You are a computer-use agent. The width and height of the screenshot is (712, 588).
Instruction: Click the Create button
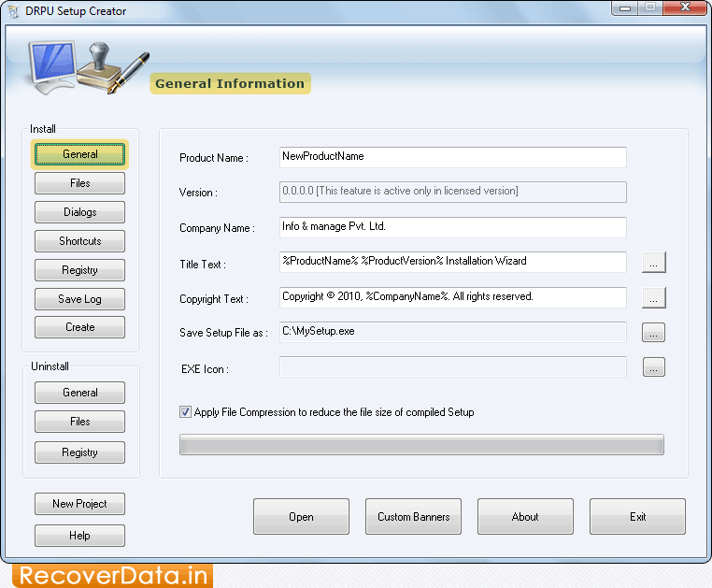(80, 327)
